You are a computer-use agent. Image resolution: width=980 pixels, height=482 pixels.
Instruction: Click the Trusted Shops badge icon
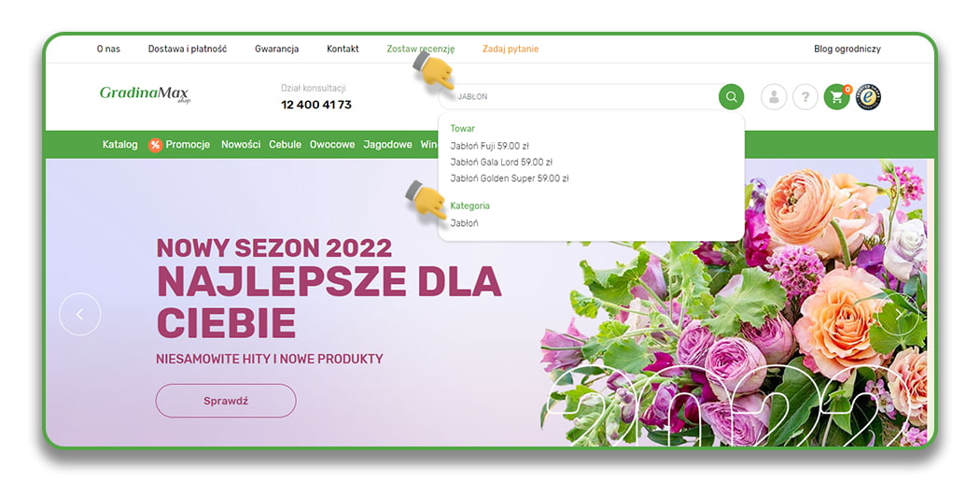point(868,97)
